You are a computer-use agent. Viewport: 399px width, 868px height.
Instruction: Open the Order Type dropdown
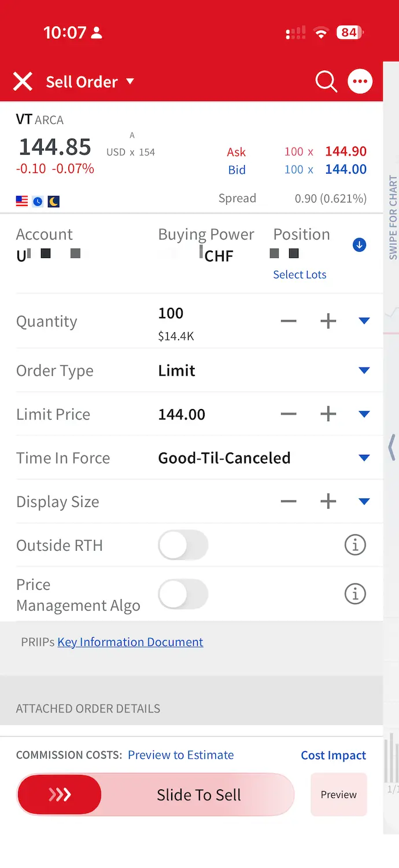click(x=364, y=370)
